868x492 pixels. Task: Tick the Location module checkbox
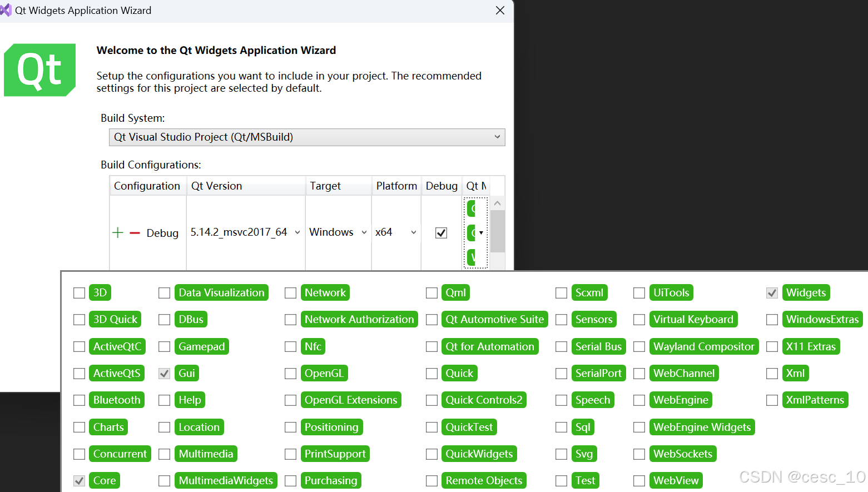(x=164, y=428)
